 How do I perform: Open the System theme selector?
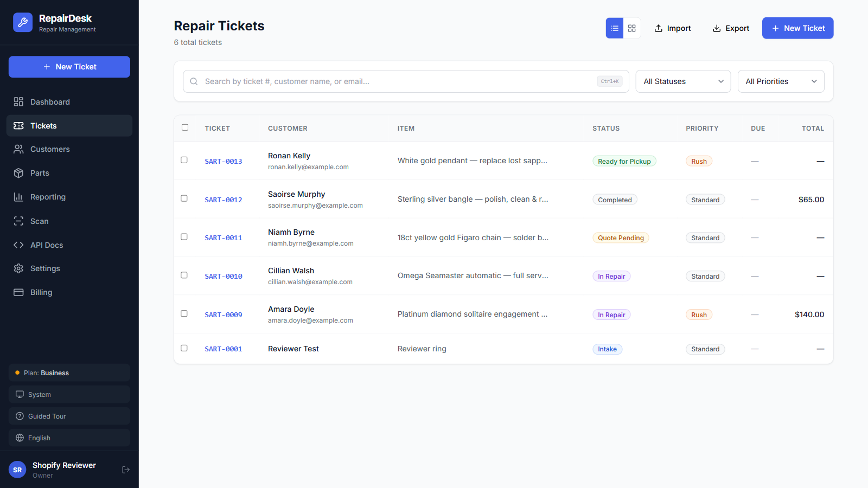tap(69, 395)
